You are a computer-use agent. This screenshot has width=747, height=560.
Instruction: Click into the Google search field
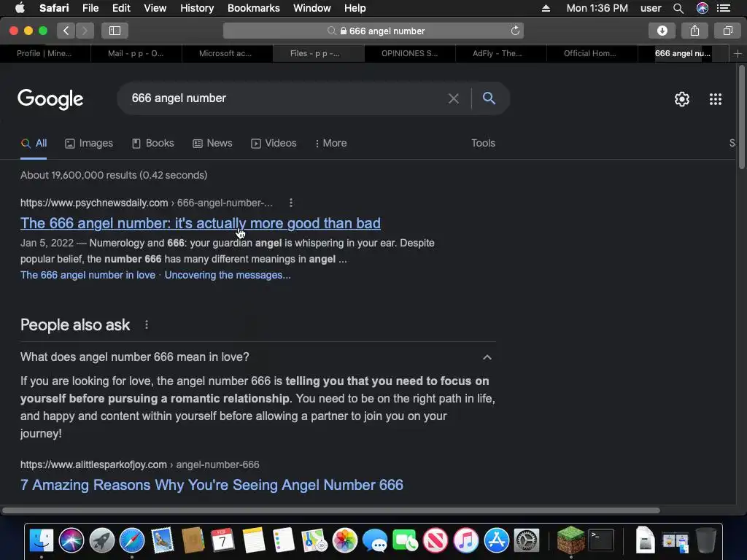click(286, 98)
